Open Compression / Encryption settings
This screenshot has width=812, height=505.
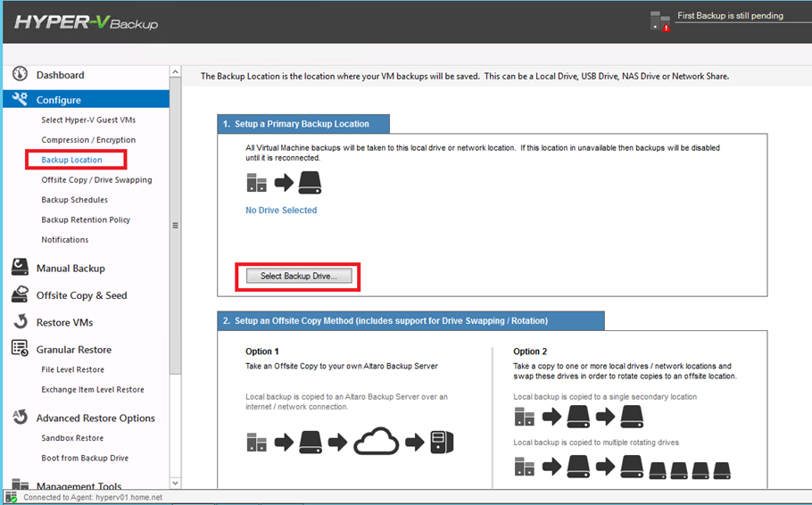click(x=88, y=140)
